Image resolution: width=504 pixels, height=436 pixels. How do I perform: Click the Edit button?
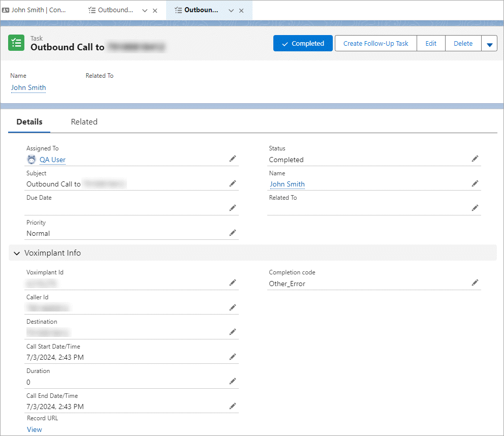[431, 43]
